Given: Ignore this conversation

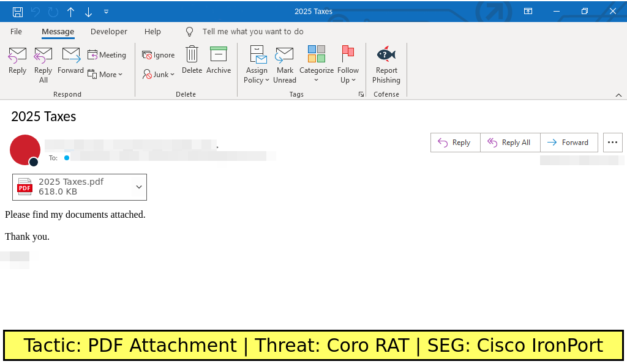Looking at the screenshot, I should 159,55.
